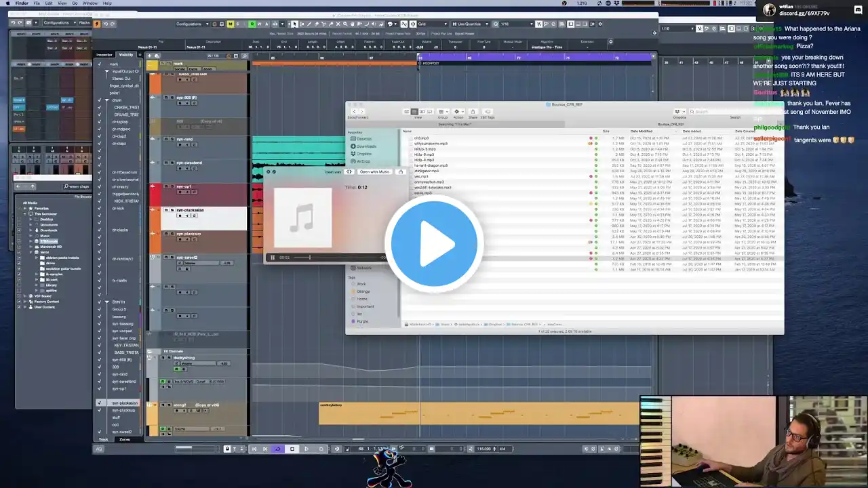This screenshot has height=488, width=868.
Task: Pause the Quick Look audio preview
Action: coord(273,258)
